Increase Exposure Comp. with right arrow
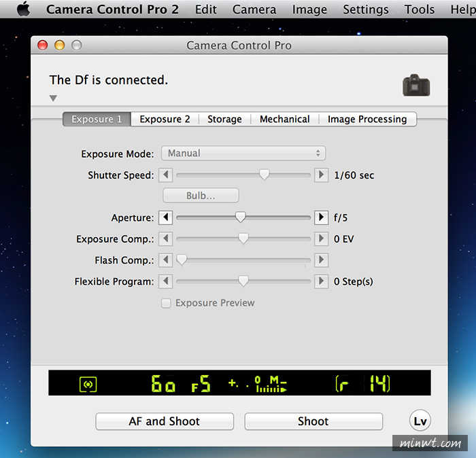This screenshot has height=458, width=476. point(321,239)
